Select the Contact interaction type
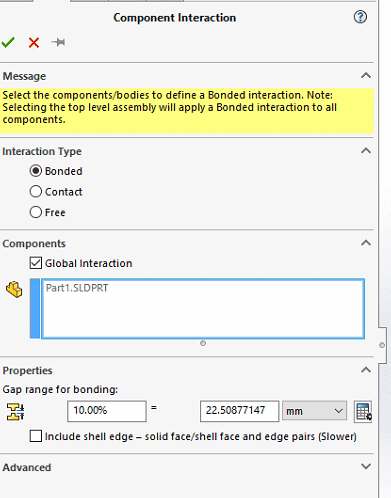 coord(36,192)
